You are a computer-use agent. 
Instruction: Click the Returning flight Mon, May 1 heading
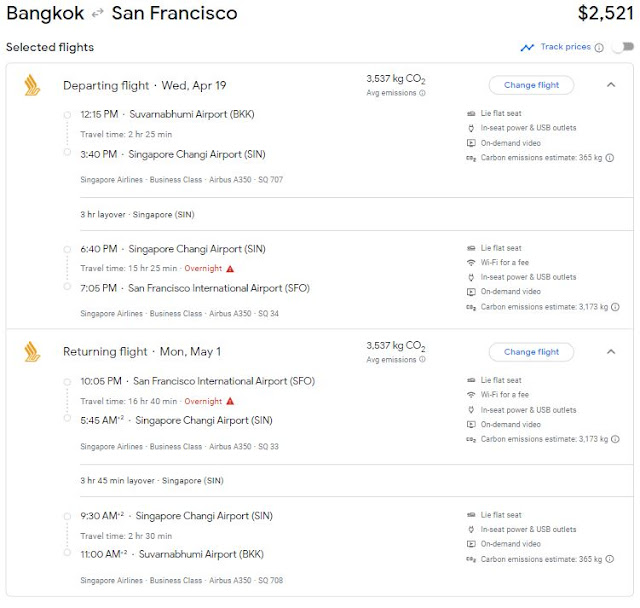142,352
